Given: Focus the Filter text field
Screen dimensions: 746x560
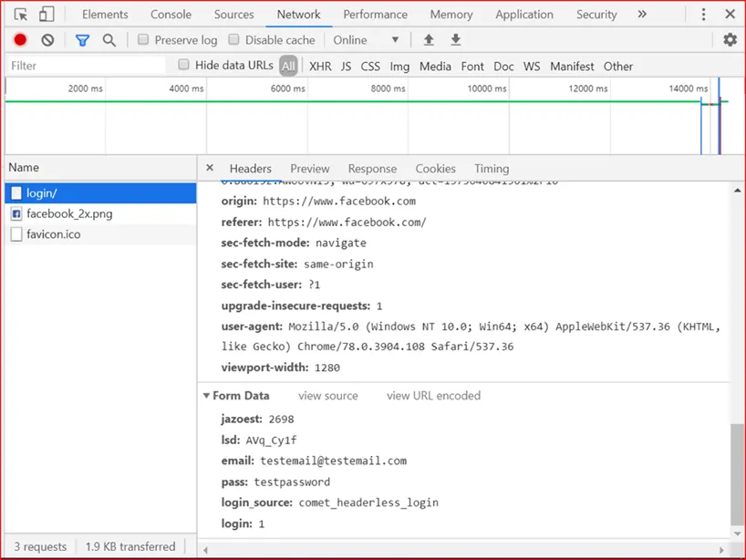Looking at the screenshot, I should (86, 66).
